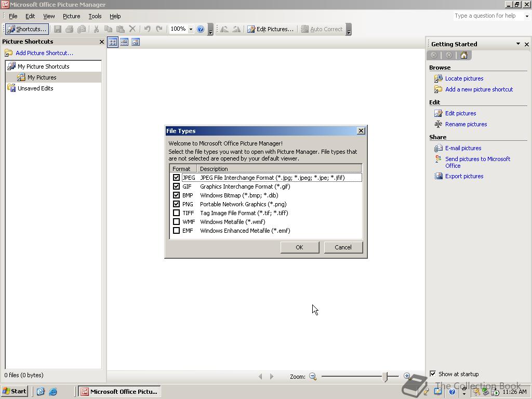This screenshot has height=399, width=532.
Task: Check the EMF file type checkbox
Action: click(x=176, y=230)
